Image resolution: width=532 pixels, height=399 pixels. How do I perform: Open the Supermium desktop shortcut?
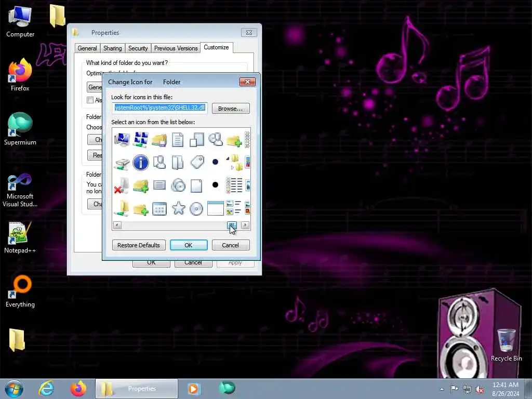20,129
